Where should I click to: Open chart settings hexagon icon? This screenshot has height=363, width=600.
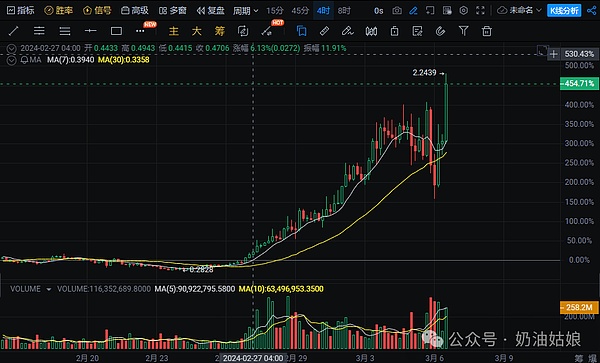pos(463,11)
